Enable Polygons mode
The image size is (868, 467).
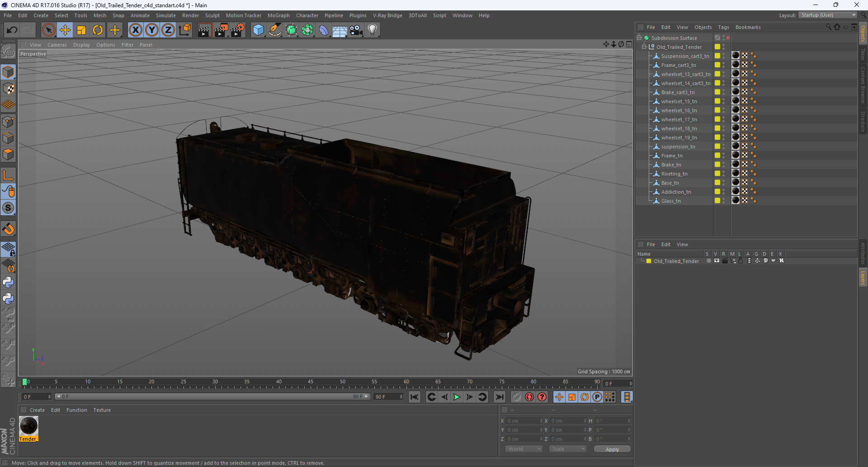[x=8, y=154]
